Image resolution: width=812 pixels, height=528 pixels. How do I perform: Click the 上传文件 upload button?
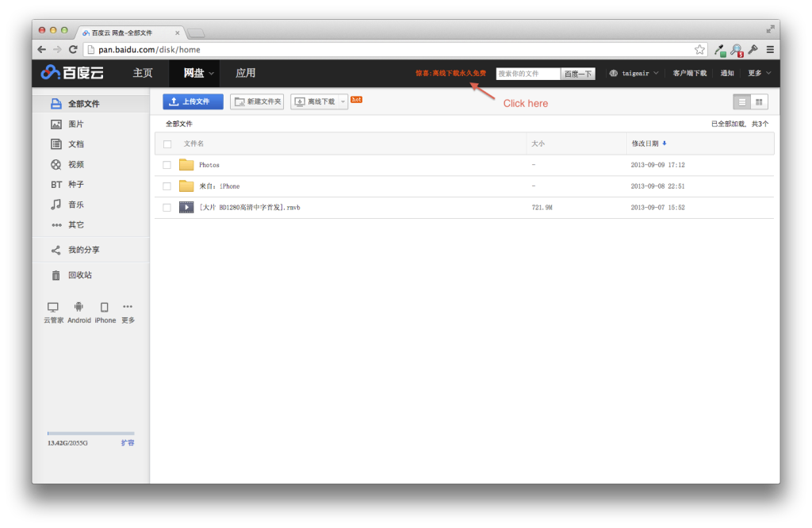click(x=193, y=101)
